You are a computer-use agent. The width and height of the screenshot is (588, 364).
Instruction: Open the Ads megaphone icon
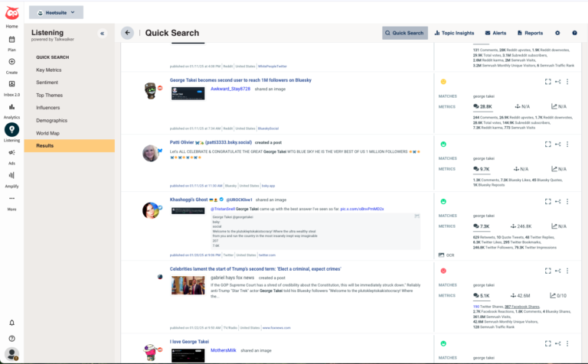coord(11,152)
